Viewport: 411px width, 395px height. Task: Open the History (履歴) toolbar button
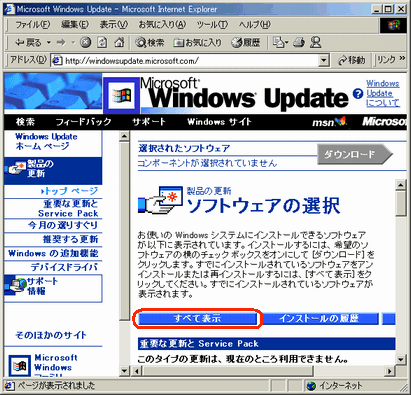click(246, 43)
